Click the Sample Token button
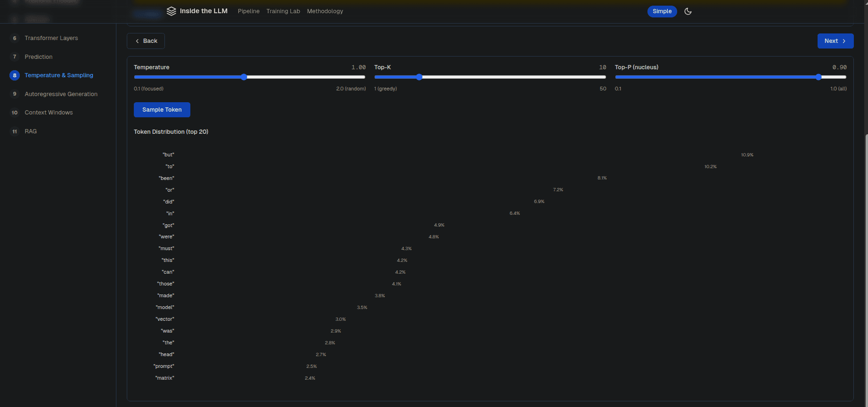The image size is (868, 407). pyautogui.click(x=162, y=110)
